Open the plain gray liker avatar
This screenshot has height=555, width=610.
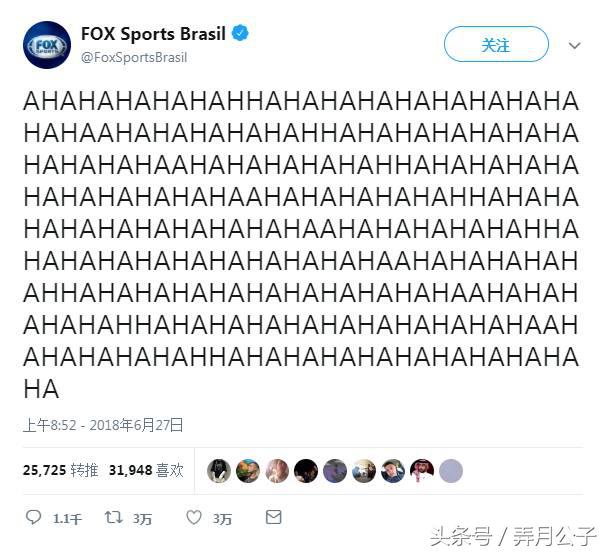click(451, 471)
